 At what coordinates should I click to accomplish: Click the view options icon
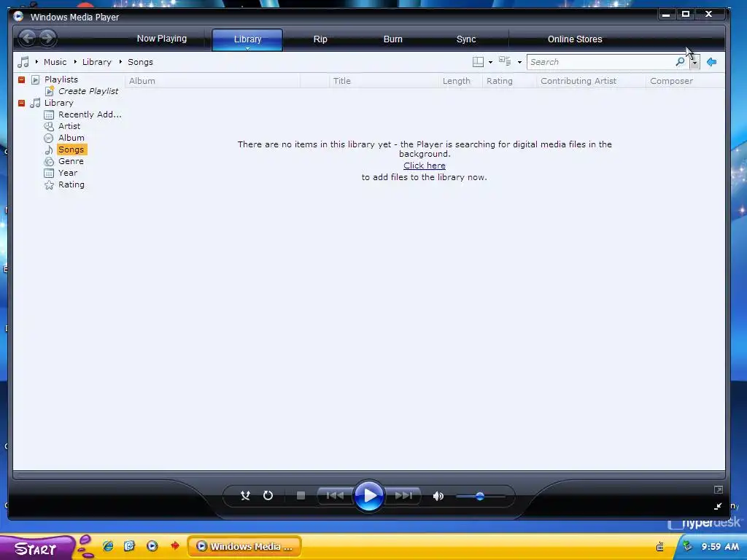point(505,61)
